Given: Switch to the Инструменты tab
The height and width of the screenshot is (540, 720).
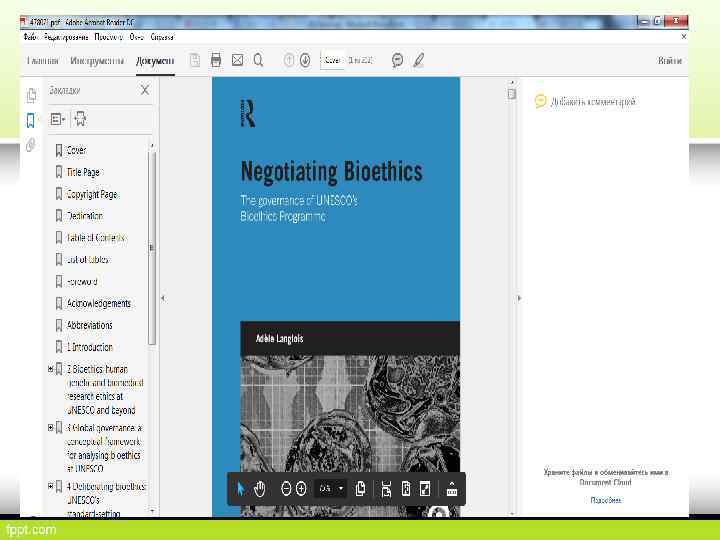Looking at the screenshot, I should coord(97,61).
